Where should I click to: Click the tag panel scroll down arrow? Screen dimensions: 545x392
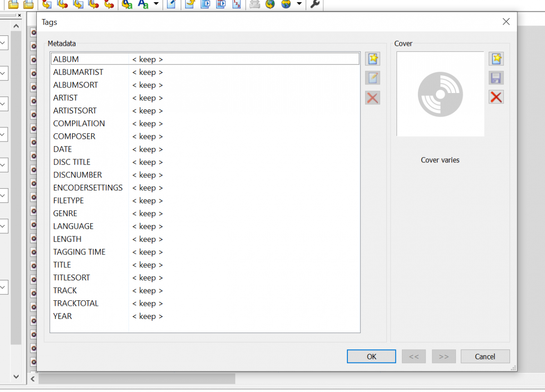(x=16, y=377)
